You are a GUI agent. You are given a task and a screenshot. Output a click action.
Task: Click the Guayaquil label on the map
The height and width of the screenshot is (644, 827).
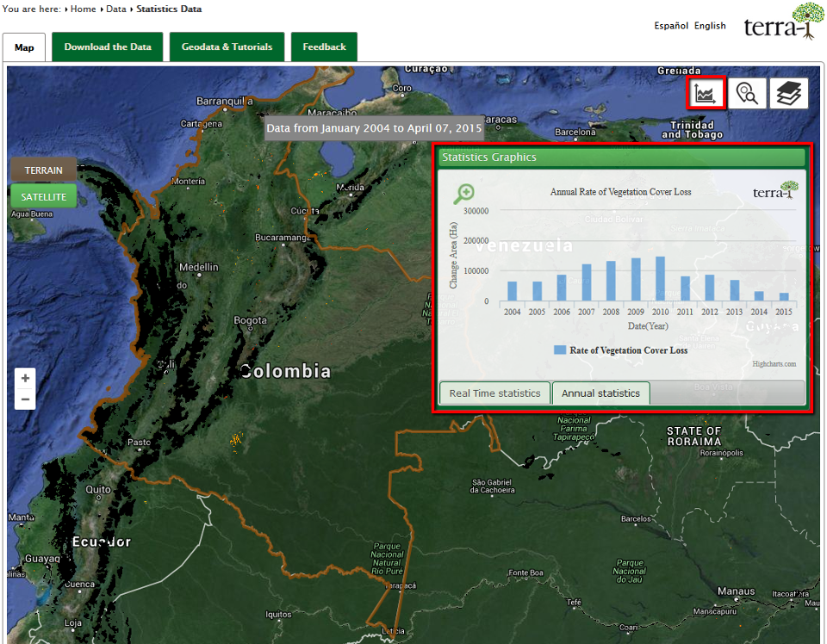click(x=43, y=559)
